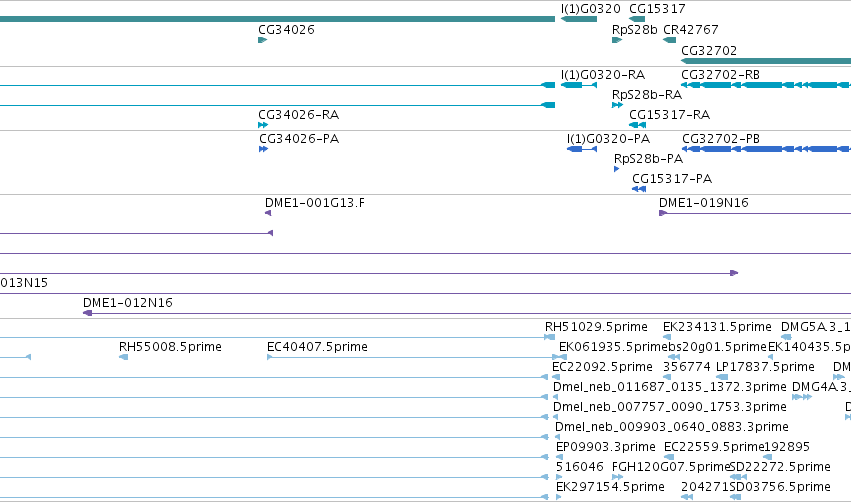Click the RH55008.5prime EST arrow glyph

point(124,357)
